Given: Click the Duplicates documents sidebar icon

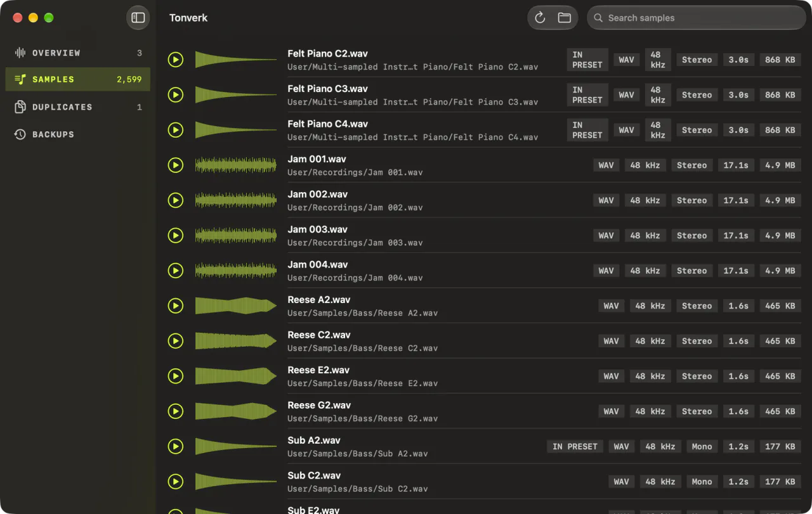Looking at the screenshot, I should [x=20, y=107].
